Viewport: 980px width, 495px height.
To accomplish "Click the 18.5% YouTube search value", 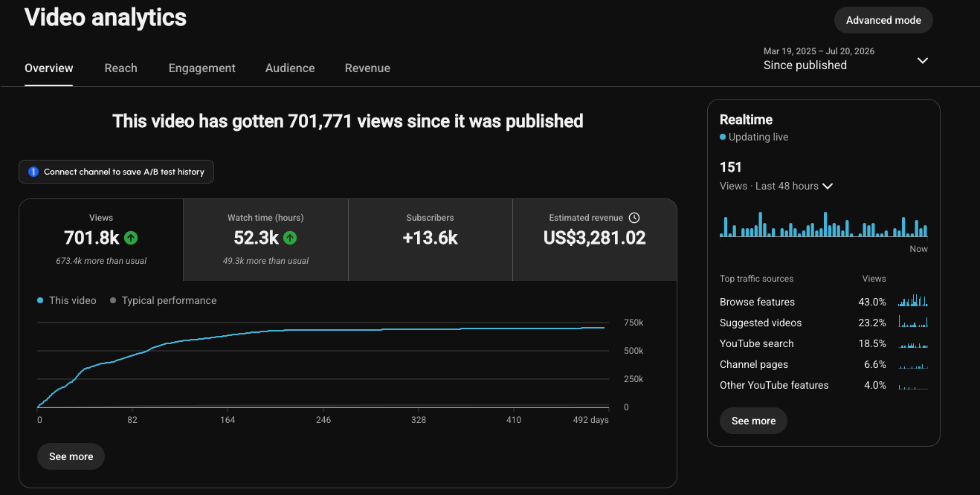I will tap(872, 343).
